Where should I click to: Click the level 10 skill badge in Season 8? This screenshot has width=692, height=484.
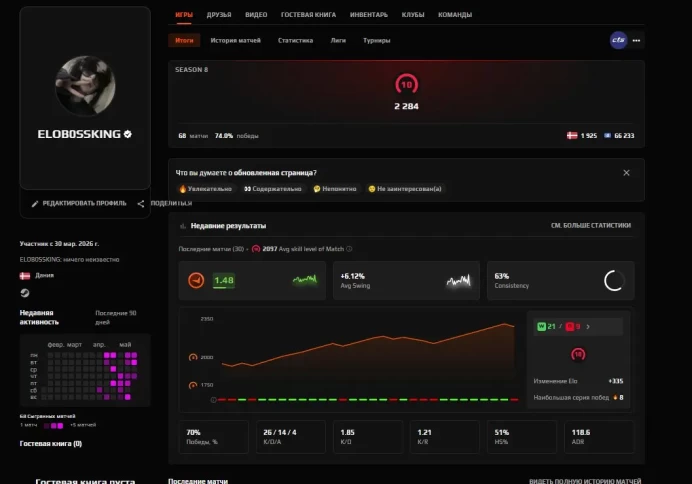406,84
